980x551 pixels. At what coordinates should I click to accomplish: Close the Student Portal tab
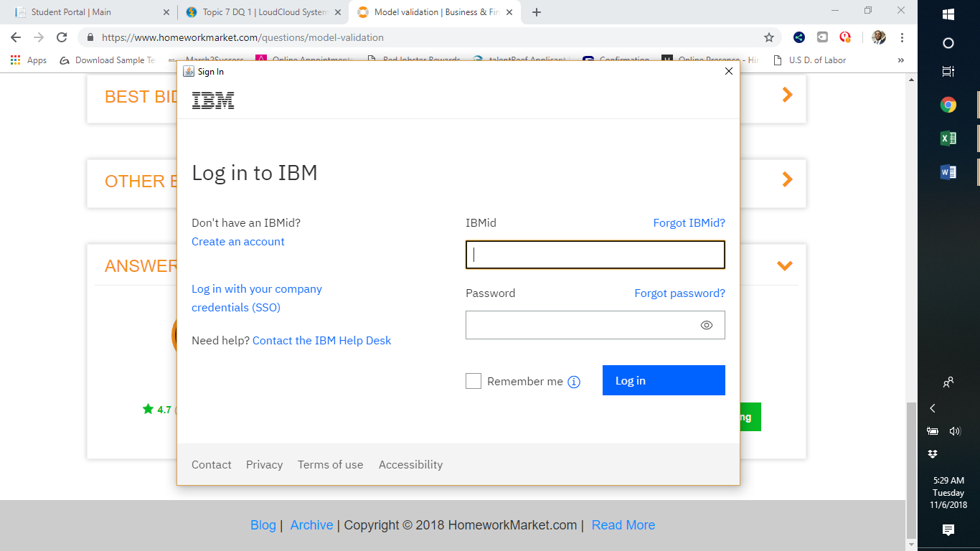(x=166, y=12)
